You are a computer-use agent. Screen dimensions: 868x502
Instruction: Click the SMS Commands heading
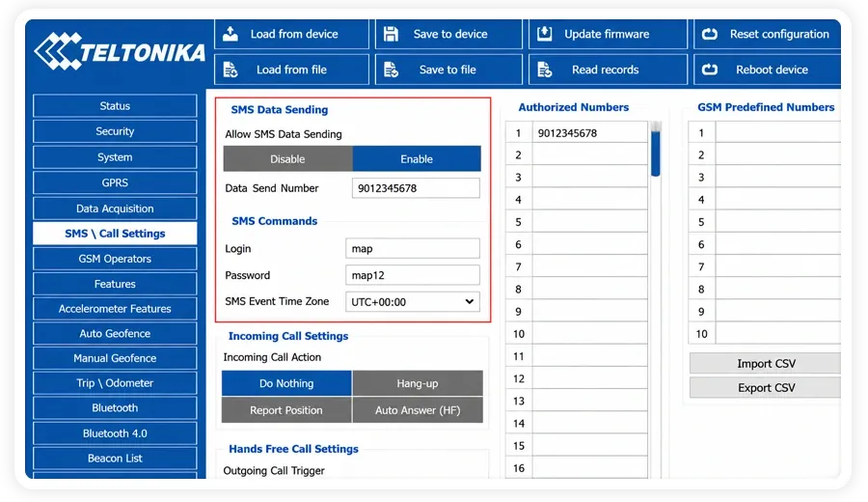click(275, 221)
